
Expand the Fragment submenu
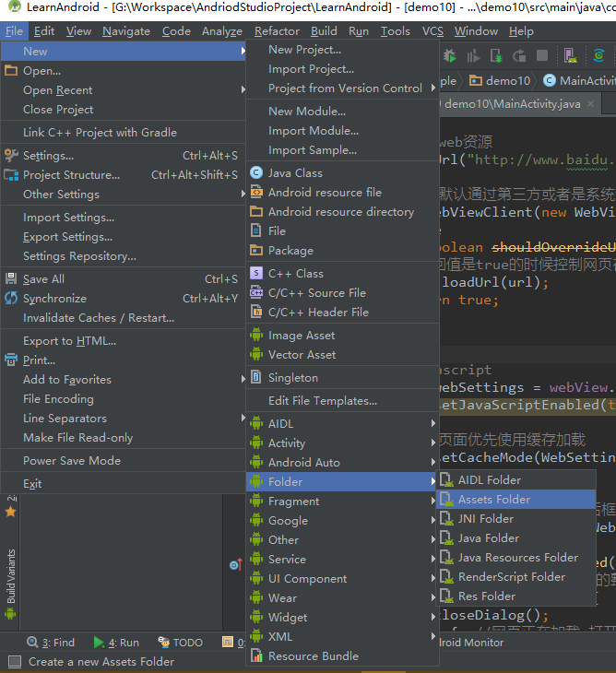pos(343,501)
